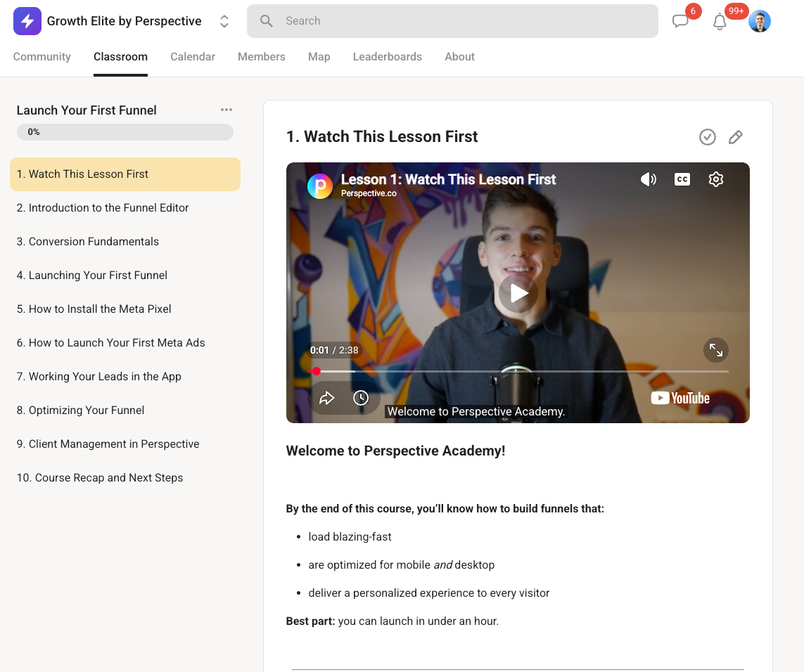Share the video via arrow icon
This screenshot has height=672, width=804.
tap(326, 398)
